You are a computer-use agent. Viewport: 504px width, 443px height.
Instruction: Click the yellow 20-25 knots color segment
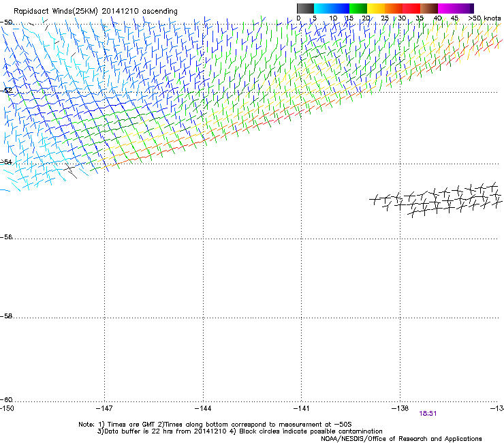376,8
